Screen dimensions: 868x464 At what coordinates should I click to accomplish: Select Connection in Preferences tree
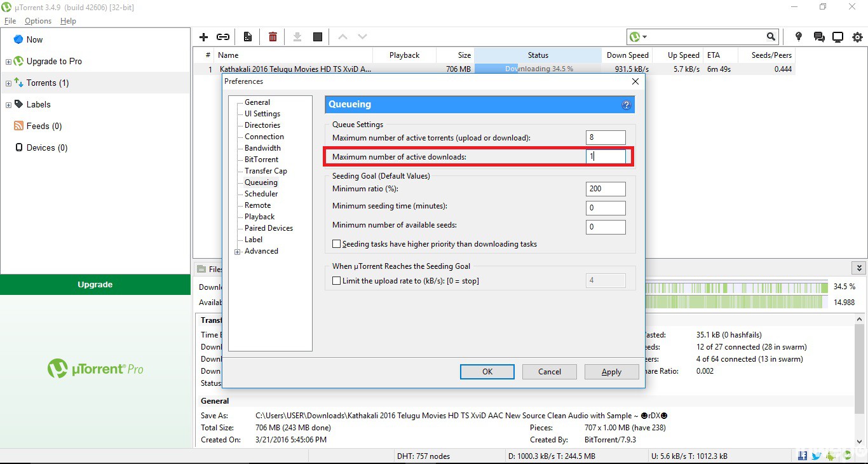coord(264,137)
